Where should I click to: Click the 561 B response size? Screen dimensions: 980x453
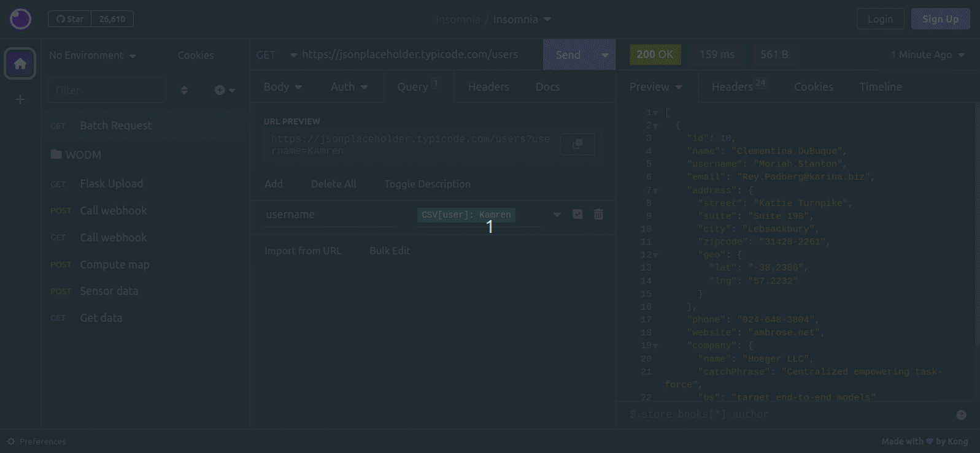click(774, 55)
